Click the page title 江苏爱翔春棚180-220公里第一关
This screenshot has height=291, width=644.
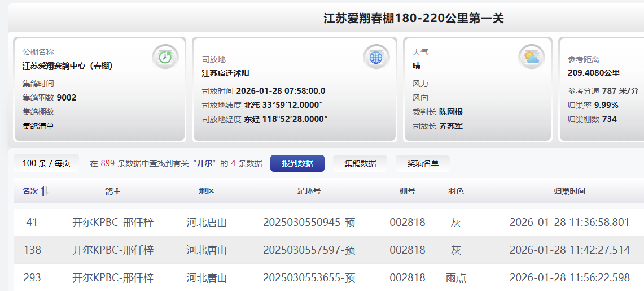tap(413, 19)
